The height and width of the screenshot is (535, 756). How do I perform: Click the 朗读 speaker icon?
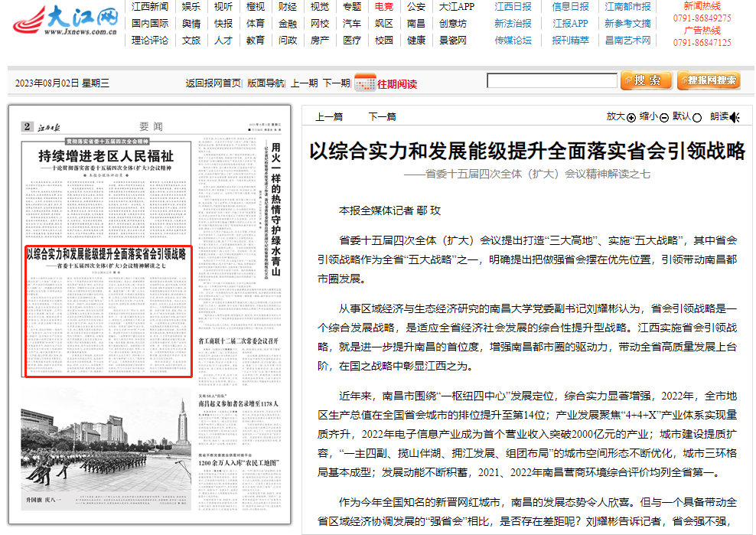[735, 118]
